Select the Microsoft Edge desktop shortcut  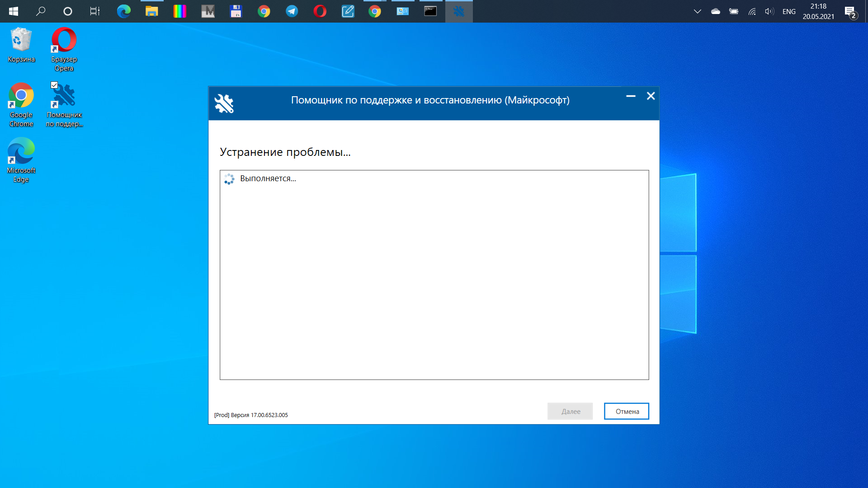pyautogui.click(x=21, y=160)
